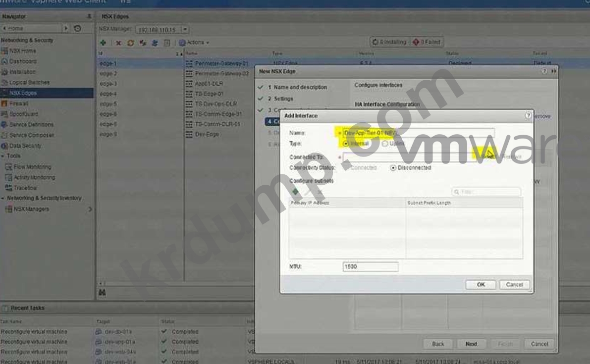Open Traceflow tool

coord(25,188)
